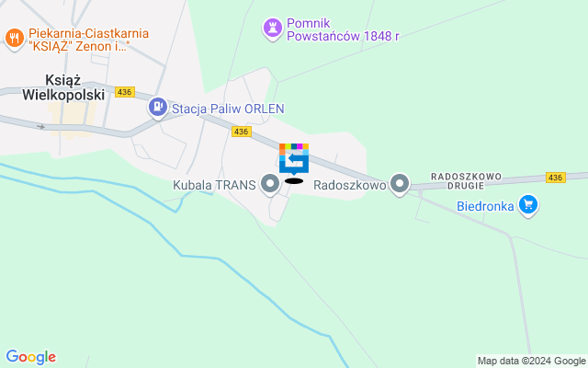Click the 436 road shield near Radoszkowo Drugie

coord(555,178)
